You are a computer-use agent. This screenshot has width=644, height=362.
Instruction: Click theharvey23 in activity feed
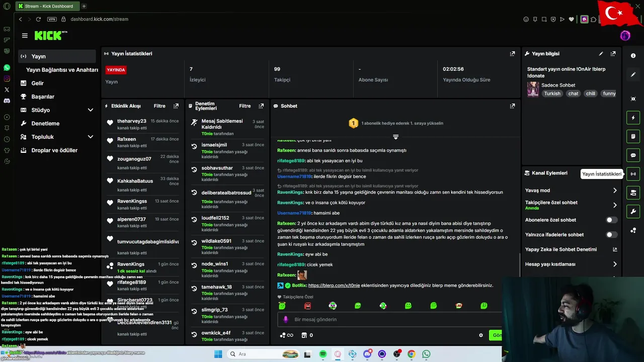[132, 121]
